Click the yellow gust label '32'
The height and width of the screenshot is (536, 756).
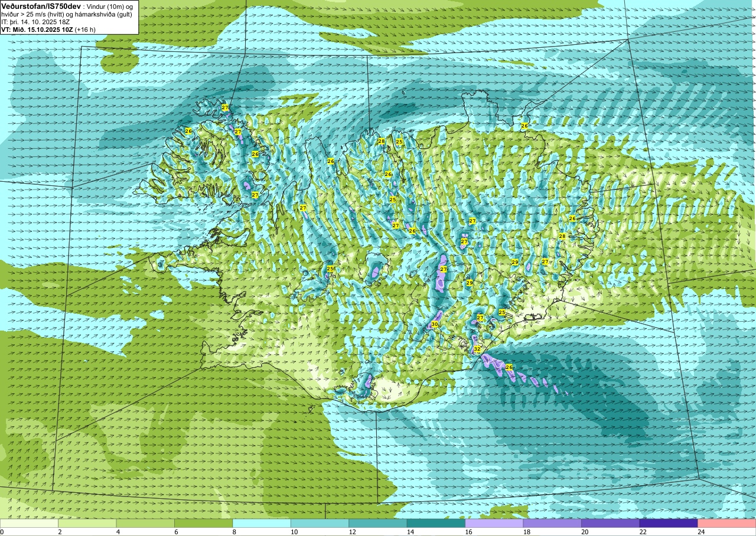[x=477, y=349]
